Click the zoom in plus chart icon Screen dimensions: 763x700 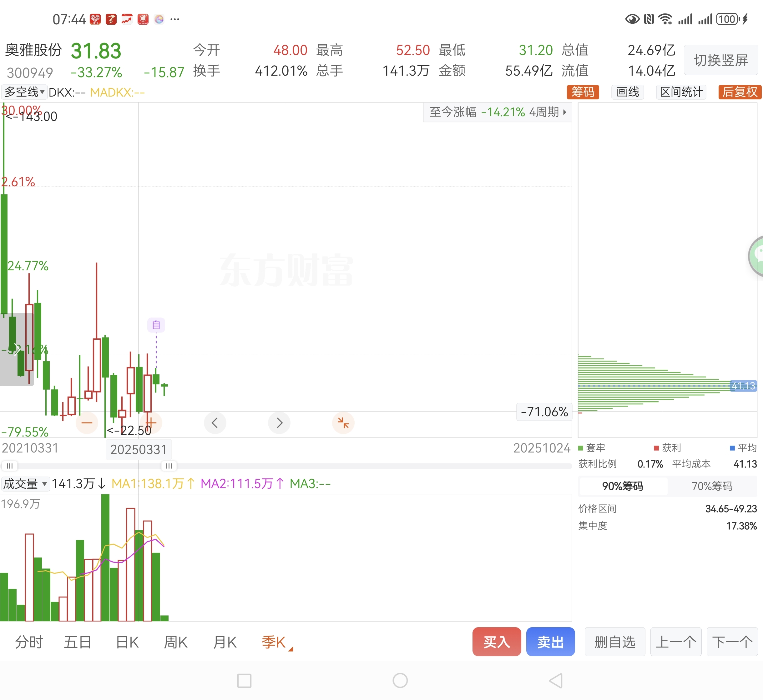pyautogui.click(x=151, y=422)
